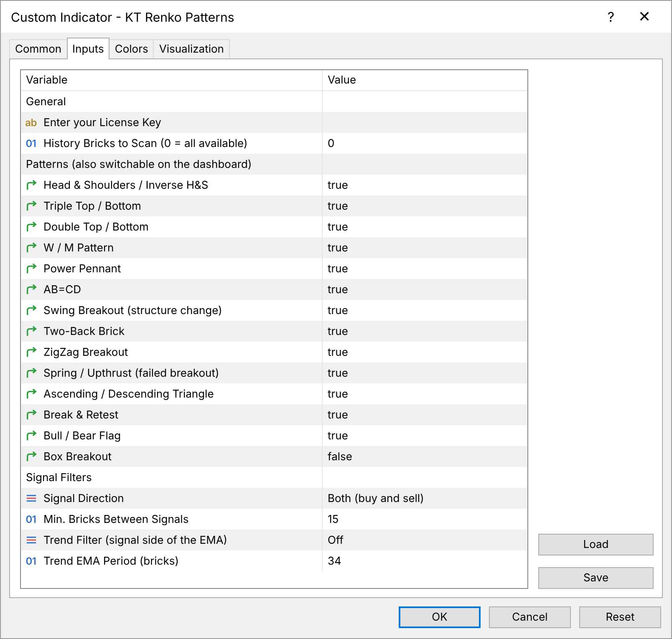Select the General section row
Viewport: 672px width, 639px height.
[x=274, y=101]
